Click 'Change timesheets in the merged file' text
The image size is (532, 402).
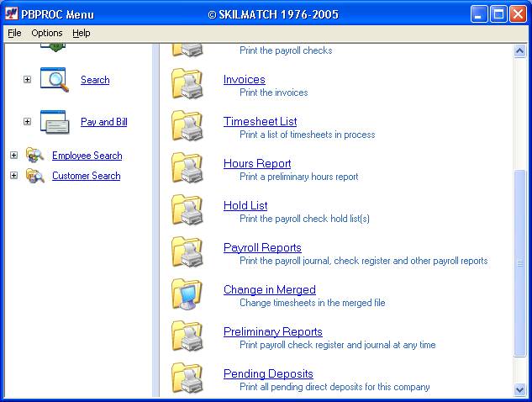(x=312, y=303)
